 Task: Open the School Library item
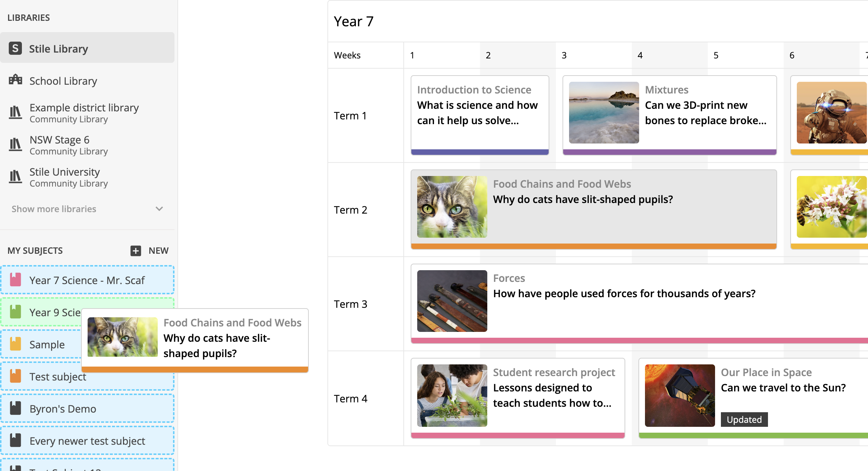pos(63,81)
